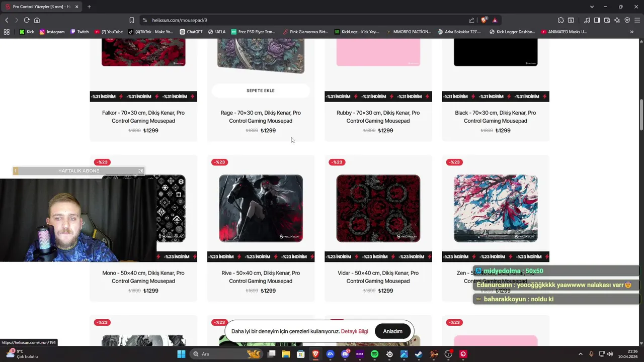This screenshot has height=362, width=644.
Task: Open the TikTok - Make Yo... bookmark
Action: click(150, 32)
